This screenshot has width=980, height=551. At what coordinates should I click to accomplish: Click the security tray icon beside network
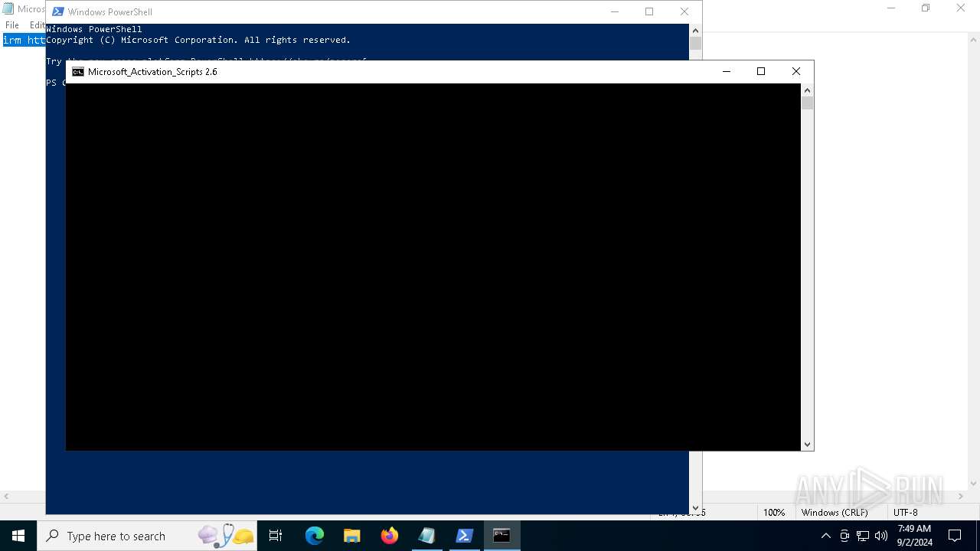point(844,536)
